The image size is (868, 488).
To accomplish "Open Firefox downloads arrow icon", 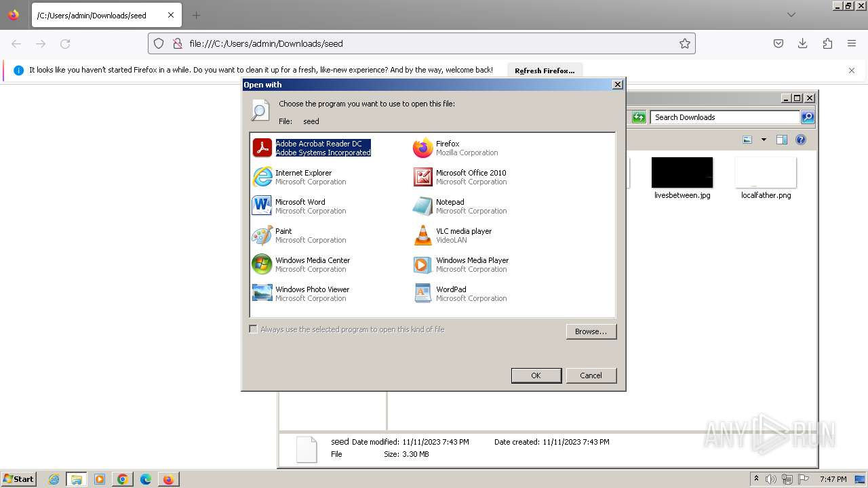I will point(803,43).
